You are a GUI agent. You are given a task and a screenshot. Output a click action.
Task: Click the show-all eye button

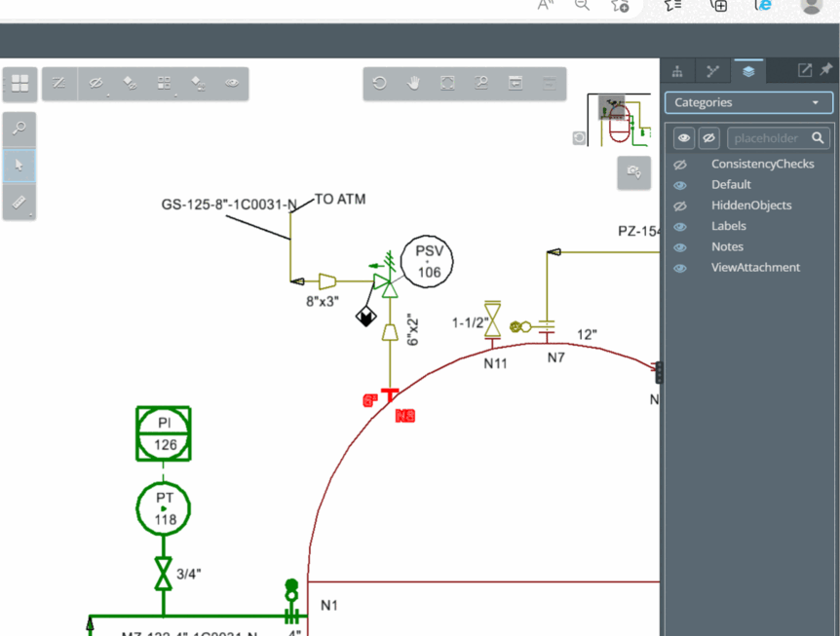point(684,138)
